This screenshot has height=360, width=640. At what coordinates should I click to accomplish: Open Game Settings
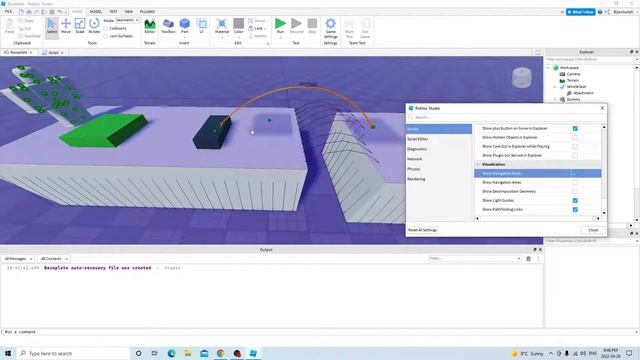pyautogui.click(x=331, y=28)
